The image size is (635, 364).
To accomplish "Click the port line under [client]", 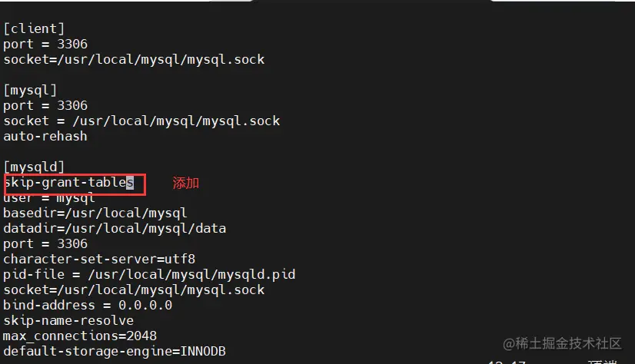I will pyautogui.click(x=45, y=45).
